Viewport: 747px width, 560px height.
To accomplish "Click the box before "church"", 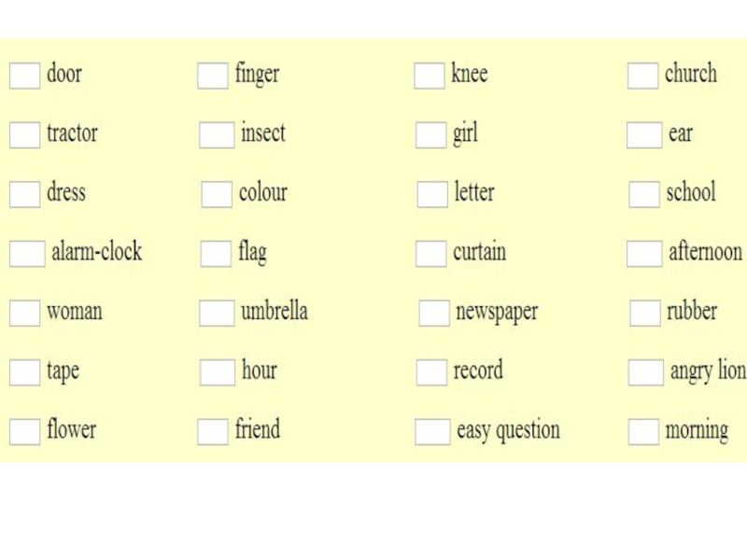I will click(642, 76).
